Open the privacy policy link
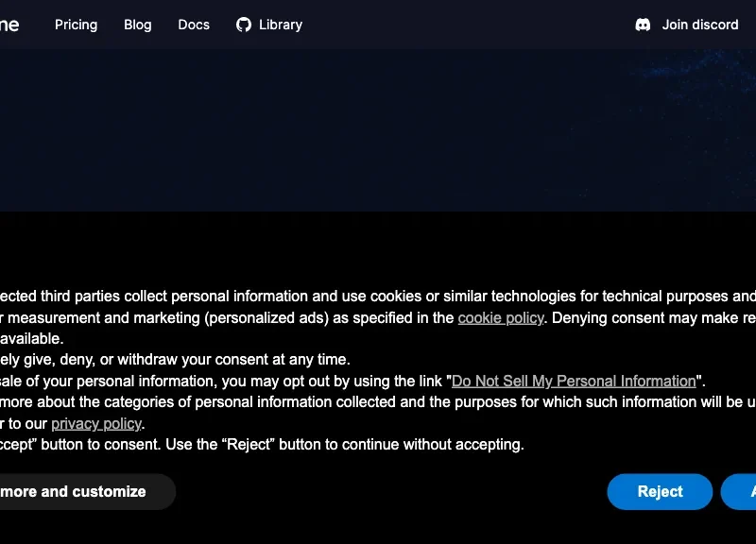 click(x=96, y=423)
